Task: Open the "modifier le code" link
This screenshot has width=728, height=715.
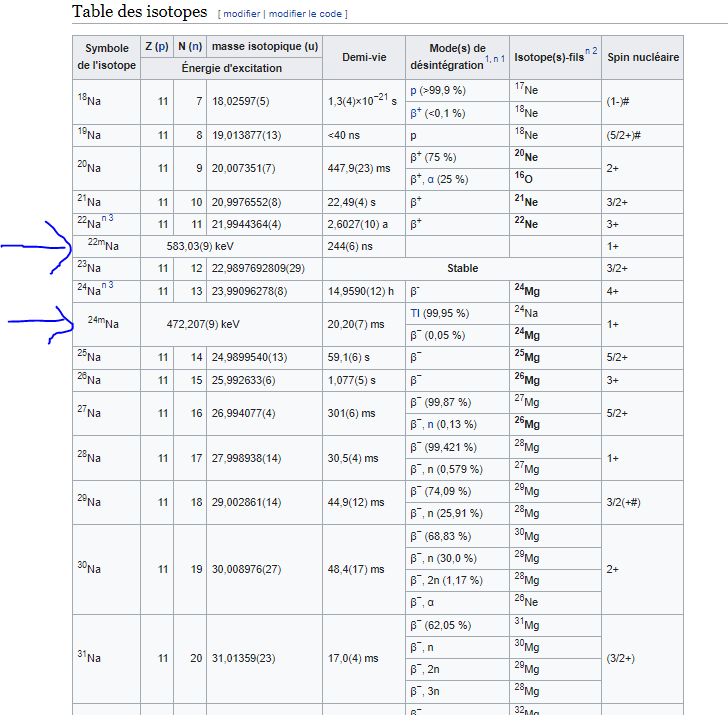Action: coord(305,14)
